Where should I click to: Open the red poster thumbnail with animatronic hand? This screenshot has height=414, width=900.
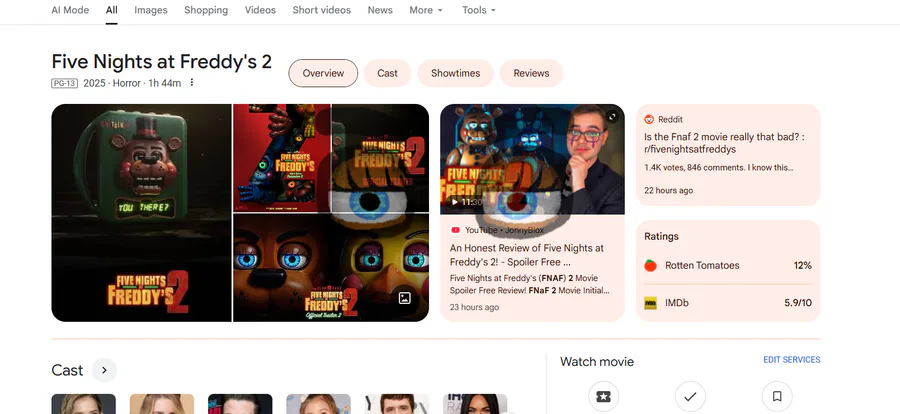click(x=282, y=158)
